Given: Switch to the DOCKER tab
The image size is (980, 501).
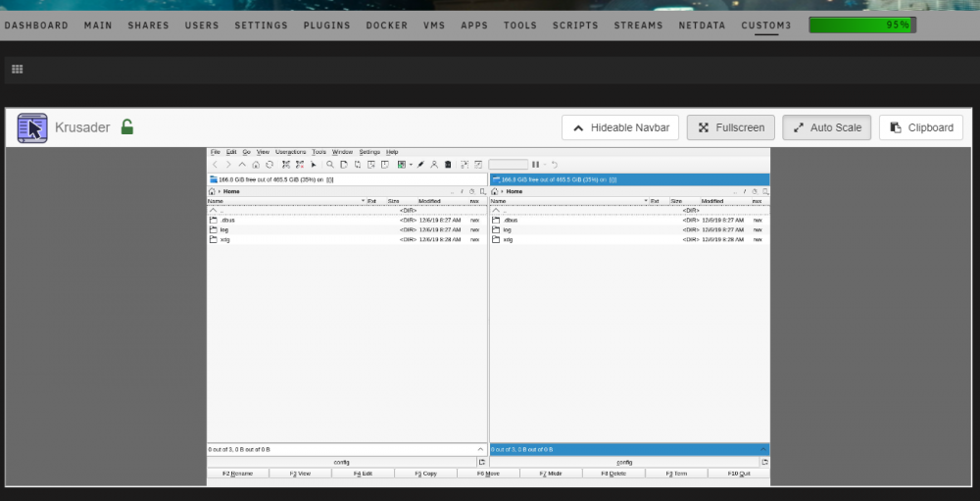Looking at the screenshot, I should click(387, 25).
